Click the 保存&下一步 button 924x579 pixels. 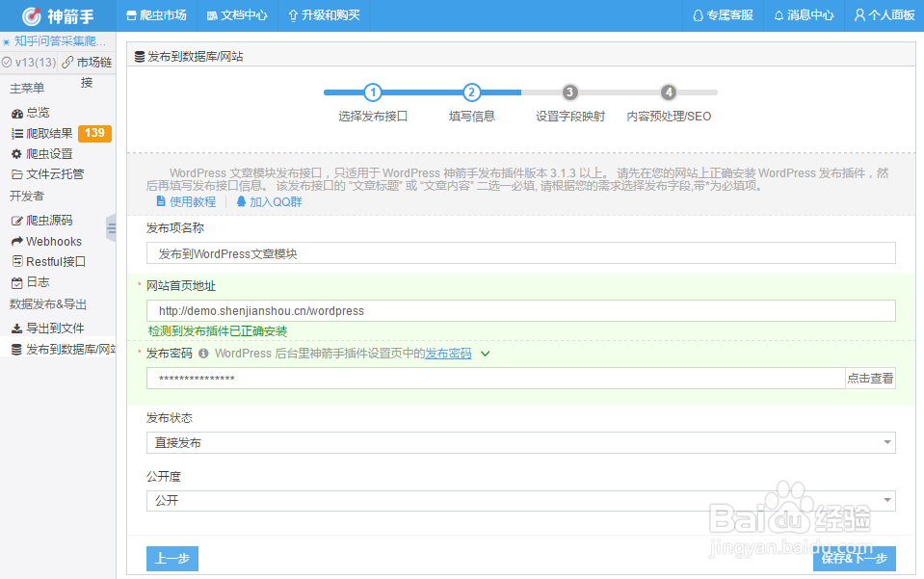click(855, 559)
